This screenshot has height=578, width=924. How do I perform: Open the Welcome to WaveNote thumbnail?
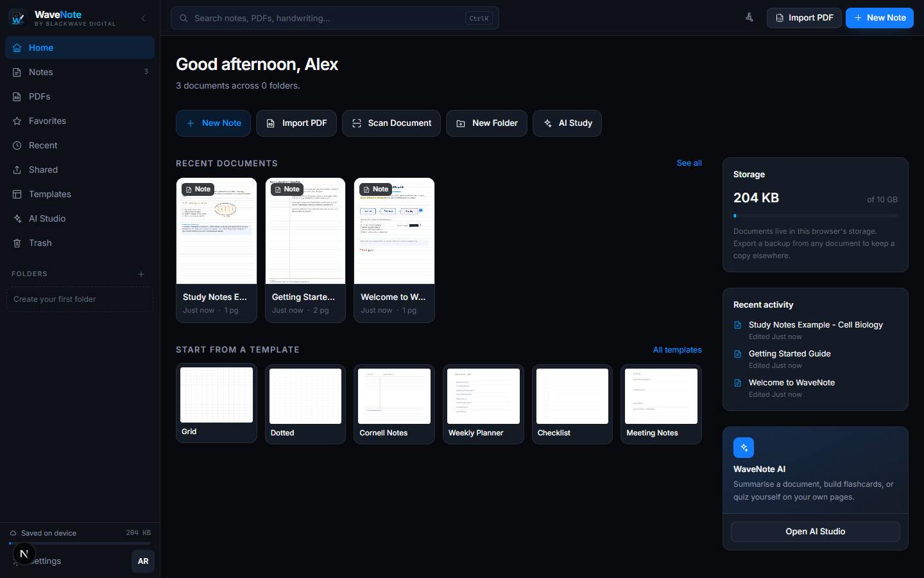(x=394, y=231)
